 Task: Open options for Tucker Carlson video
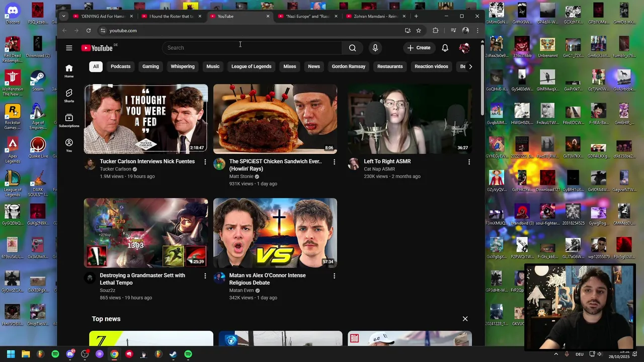pyautogui.click(x=205, y=162)
